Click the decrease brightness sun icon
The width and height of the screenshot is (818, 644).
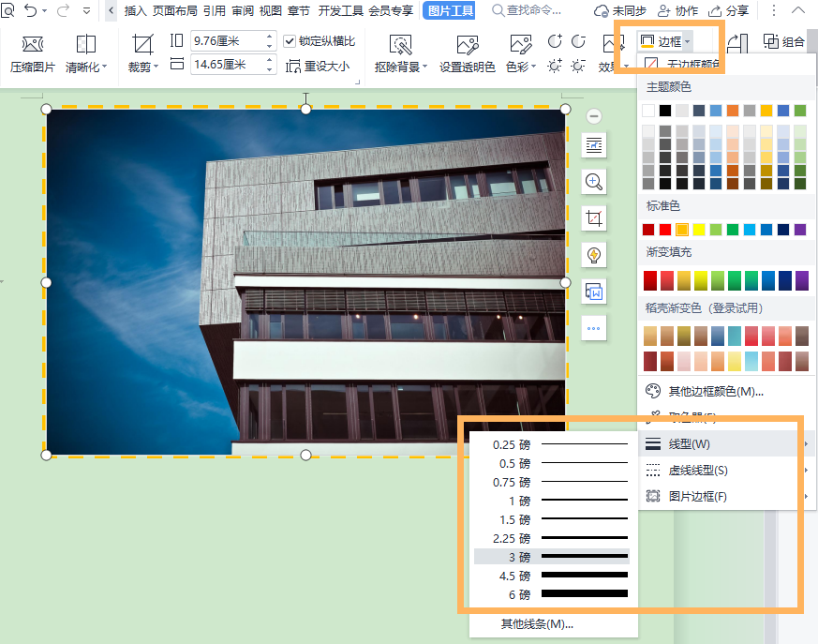click(578, 66)
